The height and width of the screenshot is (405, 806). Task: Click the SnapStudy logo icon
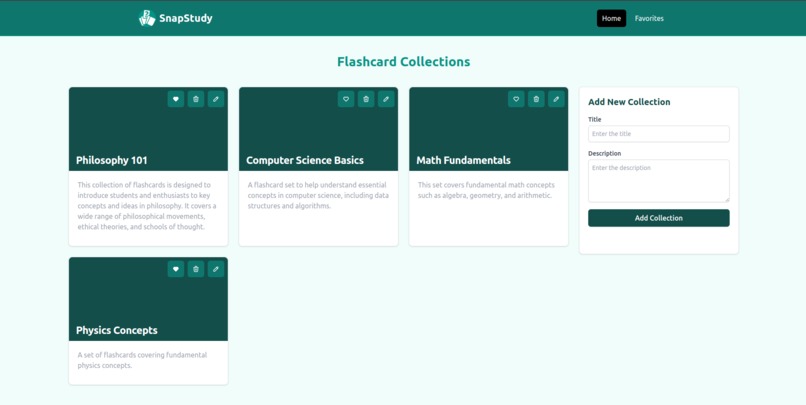click(x=147, y=18)
